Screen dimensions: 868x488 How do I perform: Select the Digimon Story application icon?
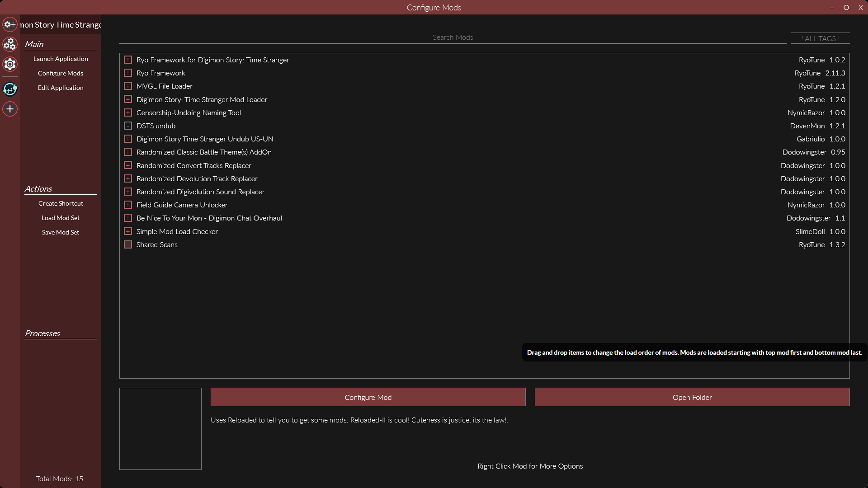[10, 89]
